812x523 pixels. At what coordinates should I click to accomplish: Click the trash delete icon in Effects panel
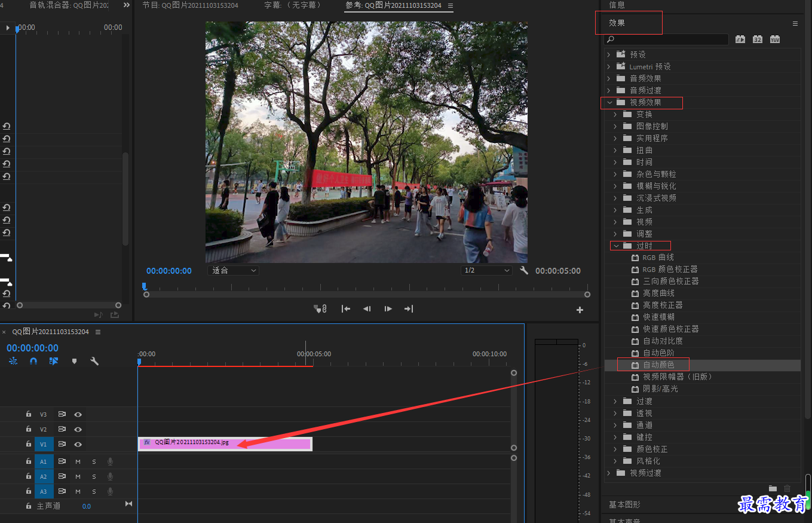(x=787, y=488)
